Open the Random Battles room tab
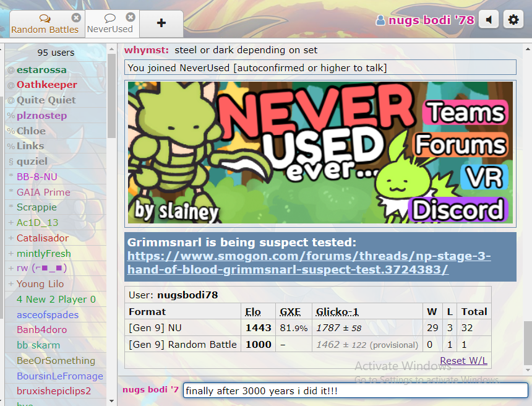 (44, 24)
